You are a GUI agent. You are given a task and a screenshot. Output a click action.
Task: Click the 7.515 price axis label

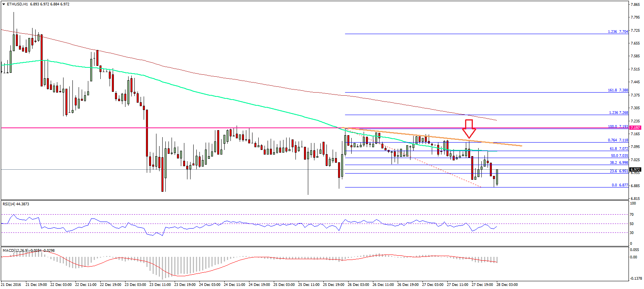tap(635, 69)
